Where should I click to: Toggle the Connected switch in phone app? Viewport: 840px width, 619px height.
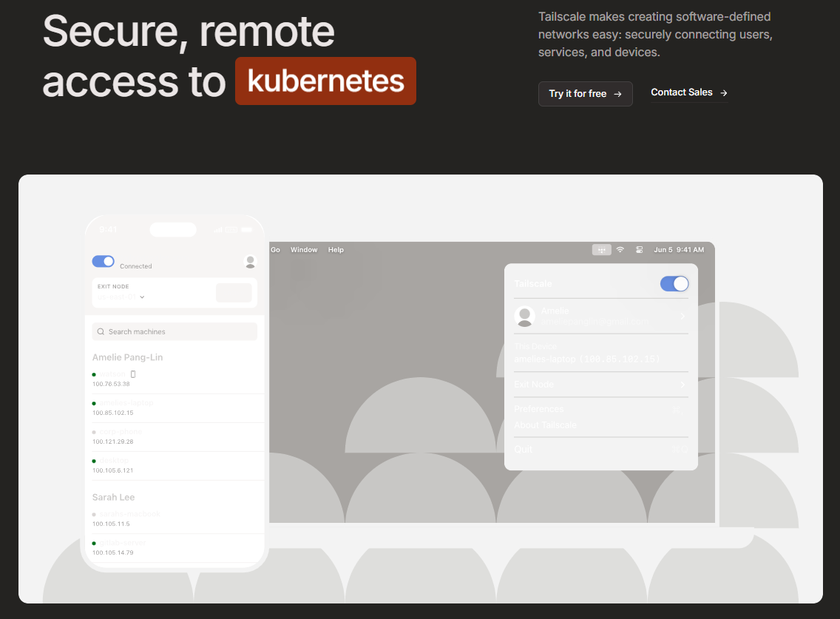tap(103, 261)
